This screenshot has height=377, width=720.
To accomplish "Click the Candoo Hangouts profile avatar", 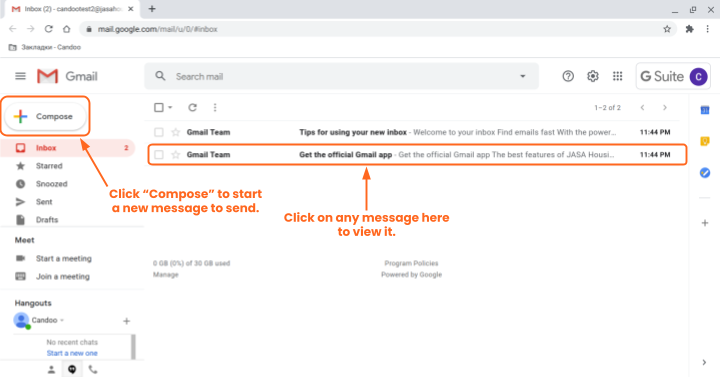I will coord(22,320).
